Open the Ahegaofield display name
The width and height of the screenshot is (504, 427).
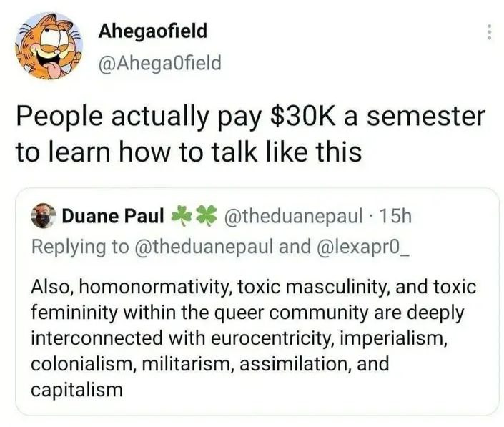click(153, 31)
